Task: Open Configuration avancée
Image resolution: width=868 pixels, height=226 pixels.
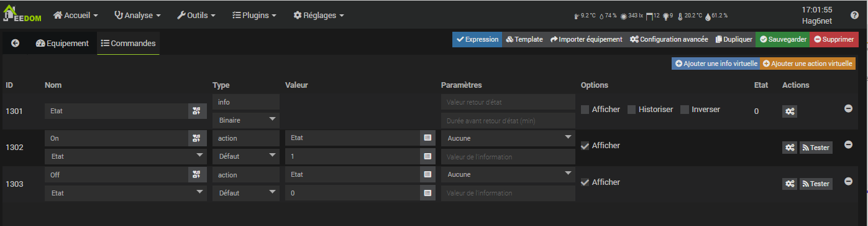Action: 669,39
